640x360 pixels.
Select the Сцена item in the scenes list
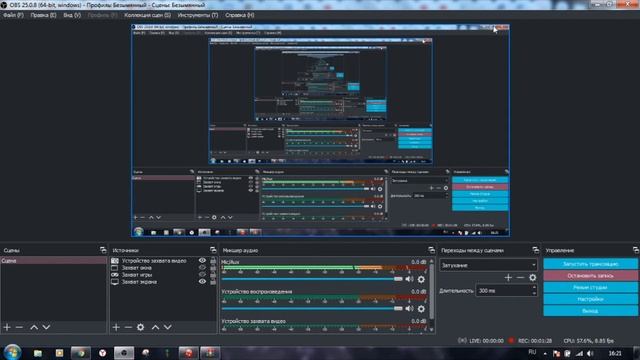(53, 260)
